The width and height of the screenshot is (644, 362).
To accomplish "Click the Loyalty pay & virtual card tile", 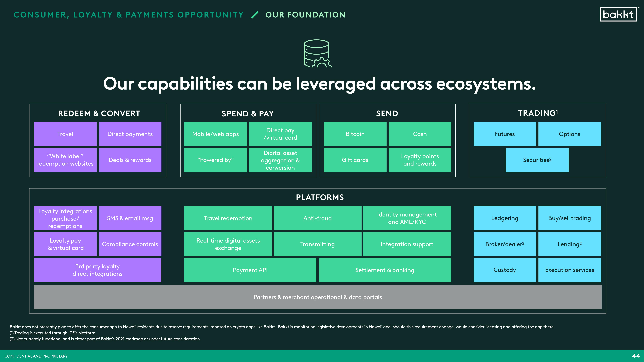I will (65, 244).
